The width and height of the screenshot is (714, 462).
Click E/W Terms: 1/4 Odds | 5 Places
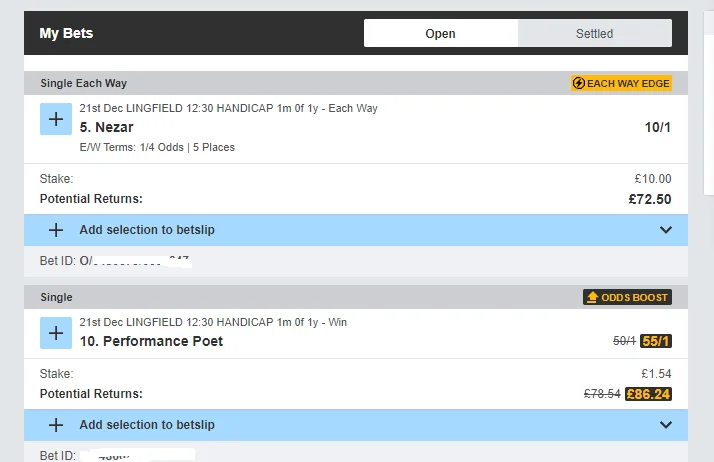[x=157, y=147]
